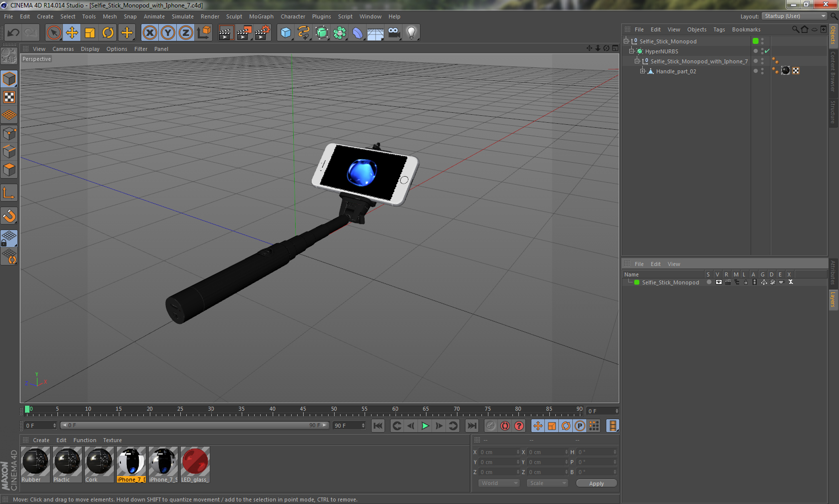Open the Sculpt menu

[234, 16]
